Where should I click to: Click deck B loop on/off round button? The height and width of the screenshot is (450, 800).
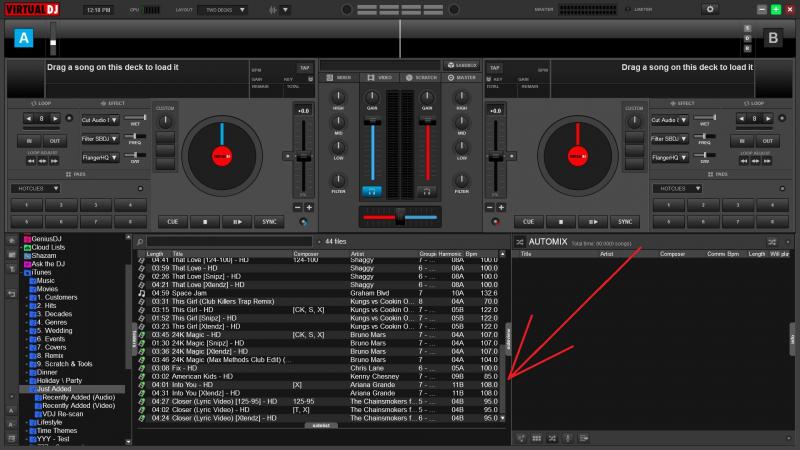click(x=782, y=118)
